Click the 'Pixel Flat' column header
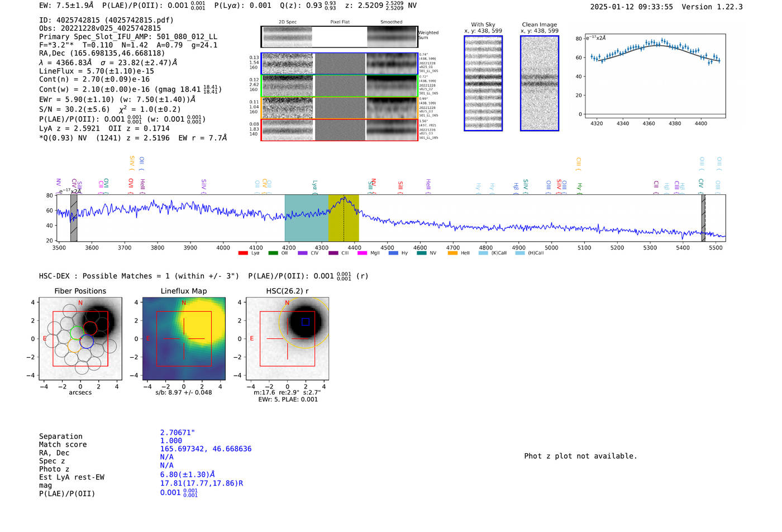The image size is (782, 532). [x=340, y=22]
